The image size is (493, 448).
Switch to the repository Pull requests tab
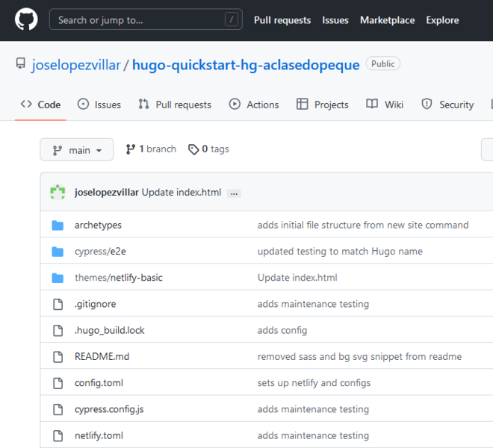click(175, 105)
